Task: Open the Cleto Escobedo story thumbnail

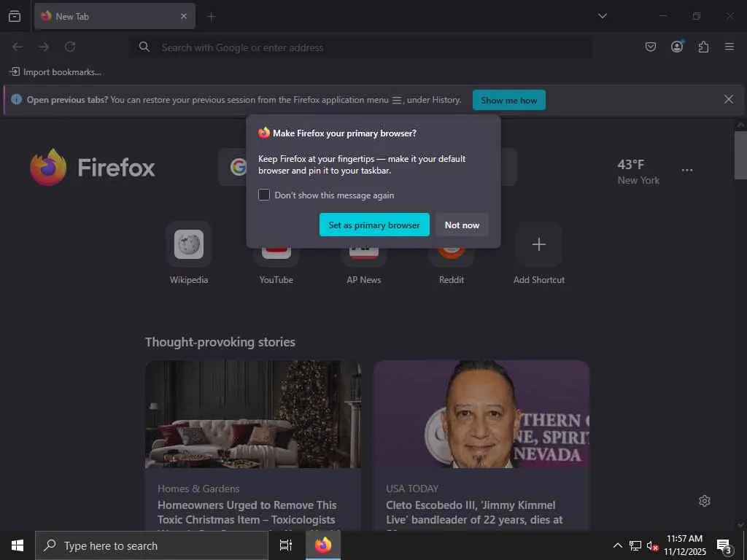Action: coord(481,414)
